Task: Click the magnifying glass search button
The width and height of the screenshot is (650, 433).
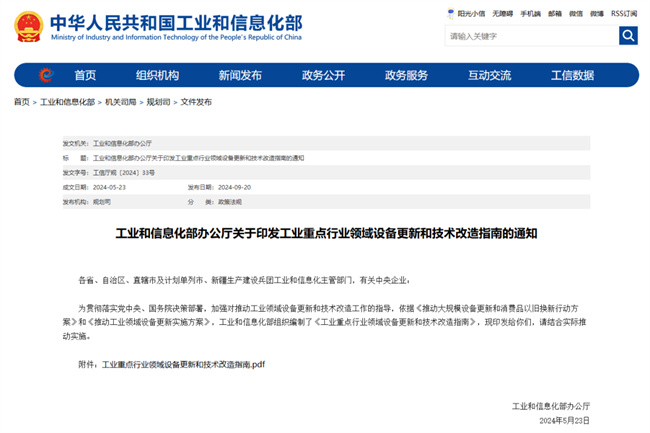Action: tap(628, 36)
